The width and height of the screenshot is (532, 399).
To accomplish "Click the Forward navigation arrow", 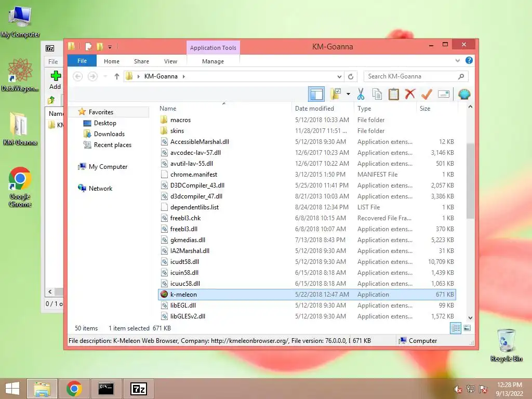I will [92, 76].
